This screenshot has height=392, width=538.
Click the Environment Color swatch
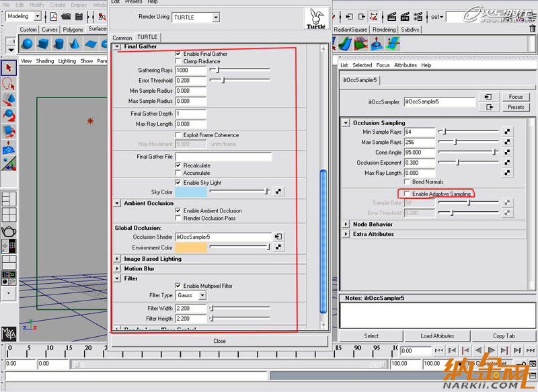190,247
